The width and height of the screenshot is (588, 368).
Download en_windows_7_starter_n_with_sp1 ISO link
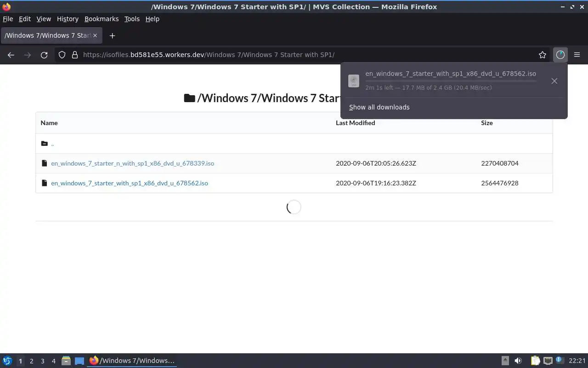pos(132,163)
